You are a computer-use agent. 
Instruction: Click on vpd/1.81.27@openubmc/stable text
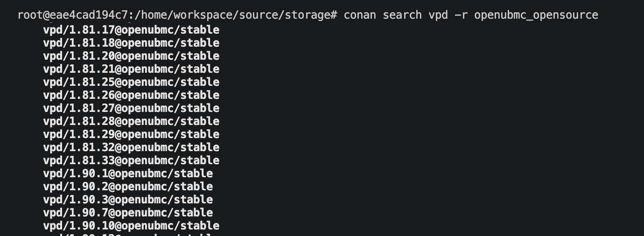(131, 109)
